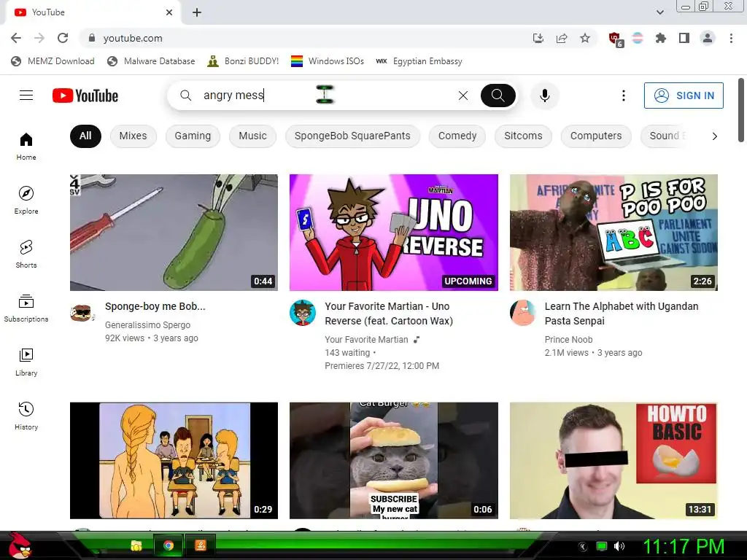The width and height of the screenshot is (747, 560).
Task: Submit search with the magnifier button
Action: click(x=498, y=96)
